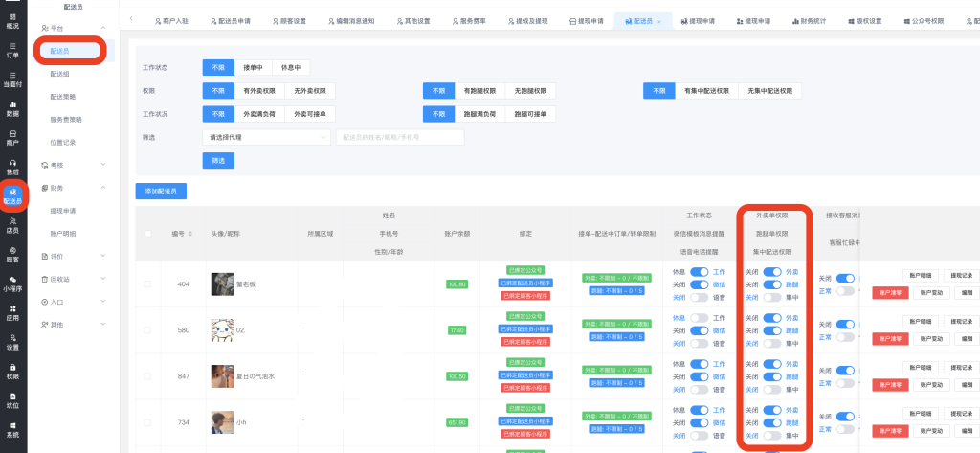Screen dimensions: 980x453
Task: Open the 设置 gear icon
Action: [x=12, y=342]
